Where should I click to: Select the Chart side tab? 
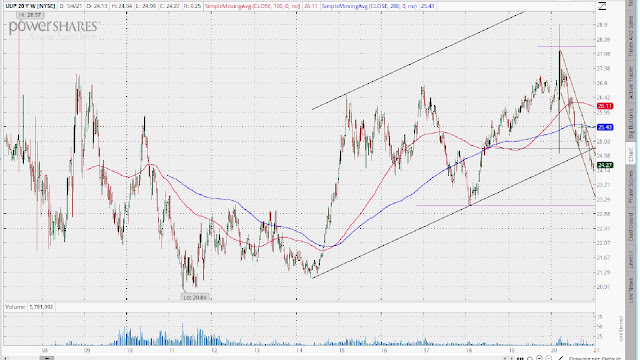632,154
